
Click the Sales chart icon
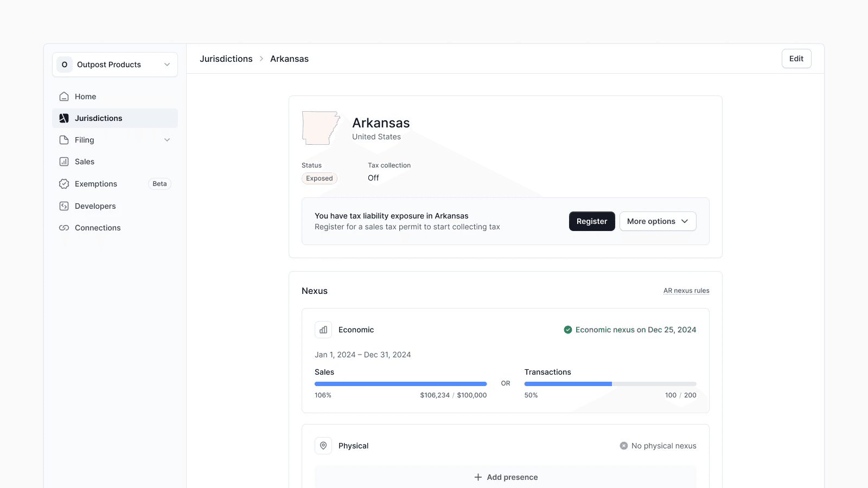click(64, 162)
